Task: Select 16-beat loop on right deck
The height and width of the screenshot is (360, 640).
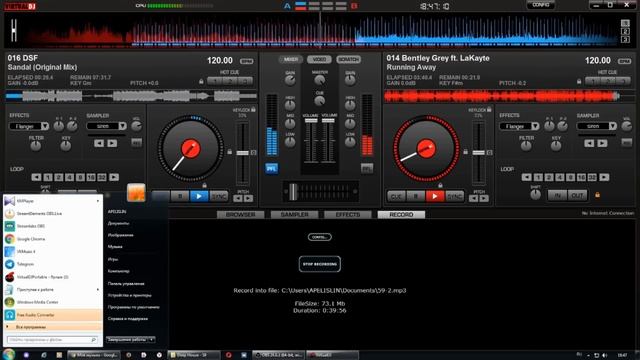Action: point(581,177)
